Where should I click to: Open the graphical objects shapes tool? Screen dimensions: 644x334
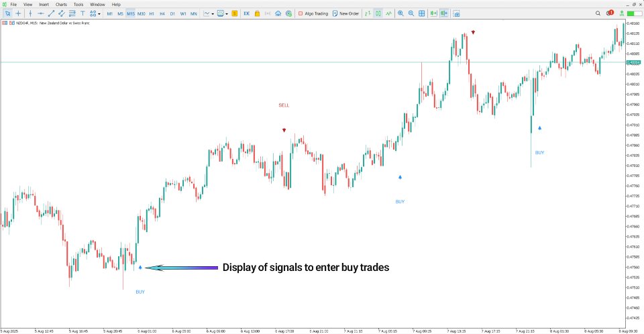[93, 13]
